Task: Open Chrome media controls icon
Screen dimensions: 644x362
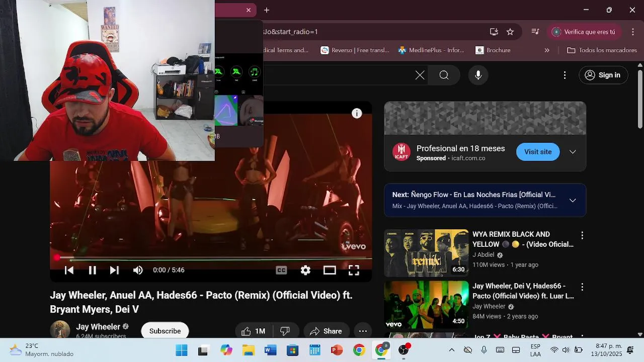Action: click(x=535, y=32)
